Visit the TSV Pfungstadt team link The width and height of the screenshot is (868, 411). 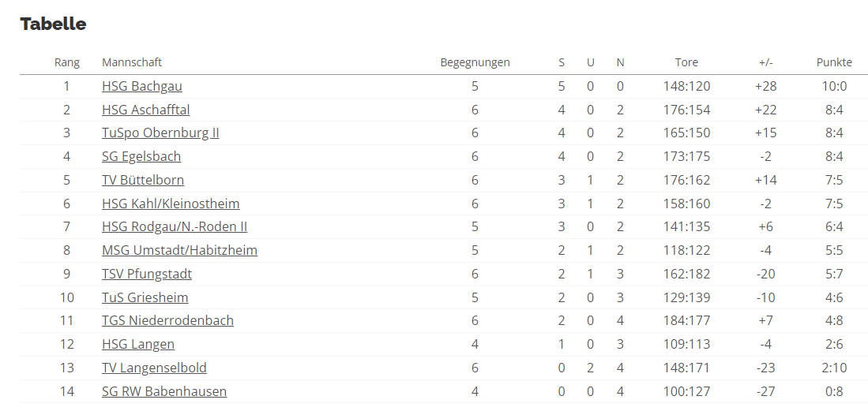pyautogui.click(x=147, y=274)
